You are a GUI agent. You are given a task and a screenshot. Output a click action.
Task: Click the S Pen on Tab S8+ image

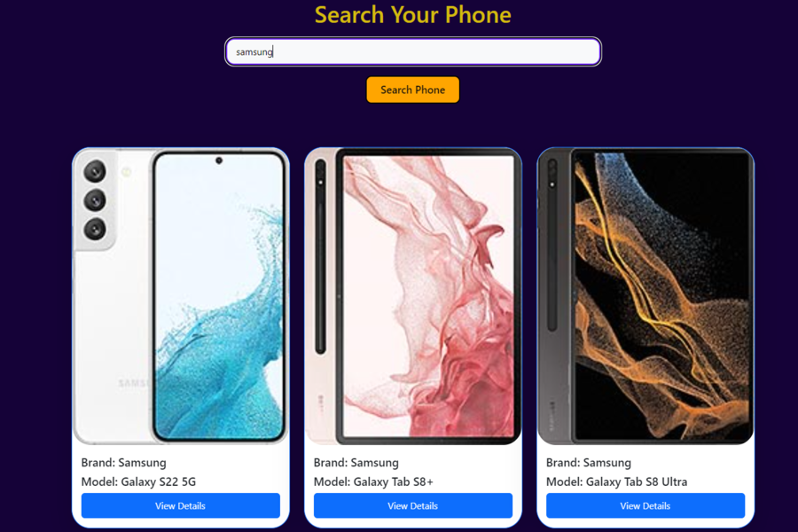pyautogui.click(x=320, y=256)
